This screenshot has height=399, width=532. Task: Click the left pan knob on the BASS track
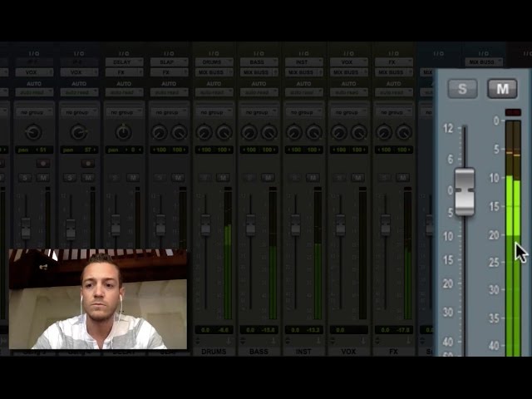coord(249,132)
